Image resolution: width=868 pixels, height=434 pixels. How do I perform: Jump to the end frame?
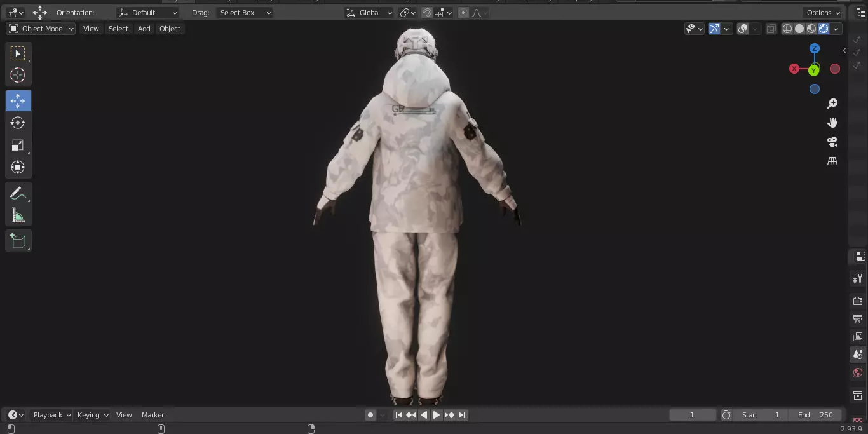[463, 415]
